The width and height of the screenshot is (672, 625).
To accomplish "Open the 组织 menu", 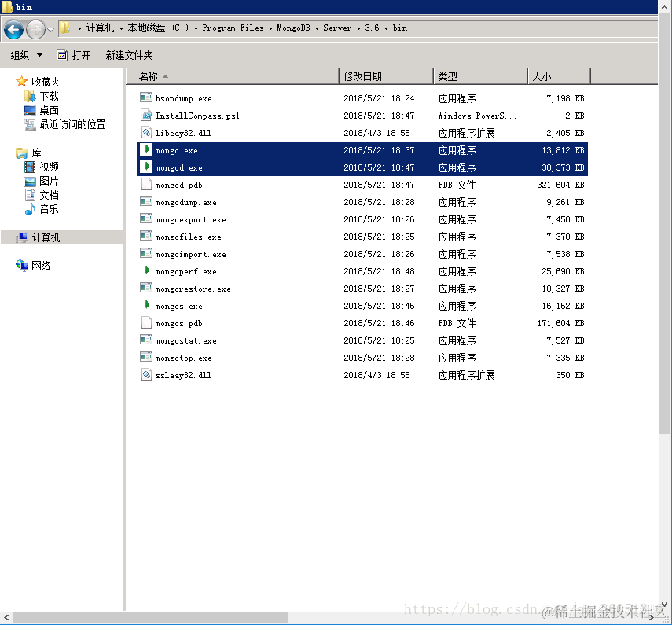I will (x=27, y=55).
